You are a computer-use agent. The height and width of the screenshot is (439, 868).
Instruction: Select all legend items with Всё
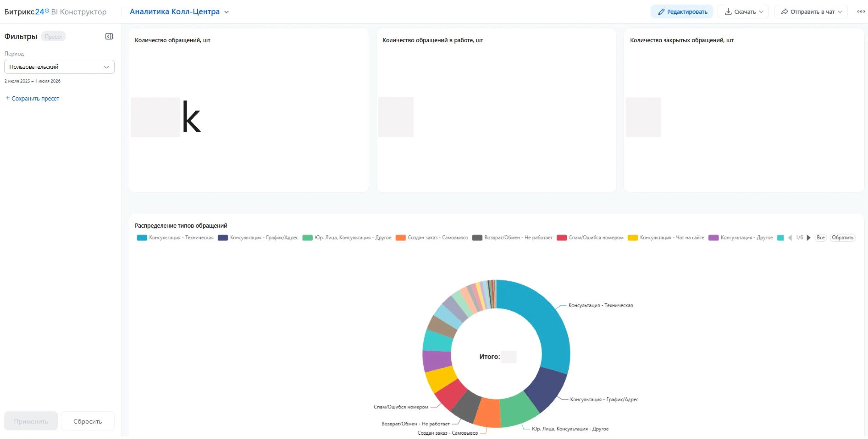(x=820, y=238)
